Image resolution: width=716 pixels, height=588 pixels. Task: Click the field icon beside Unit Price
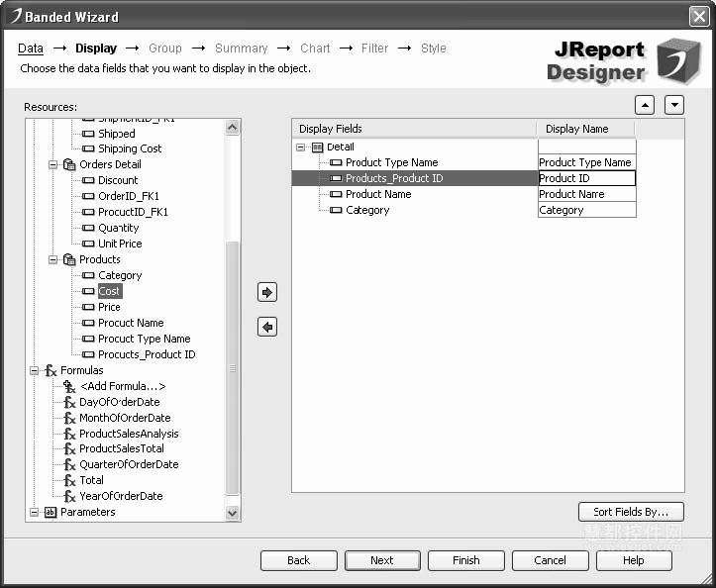88,244
